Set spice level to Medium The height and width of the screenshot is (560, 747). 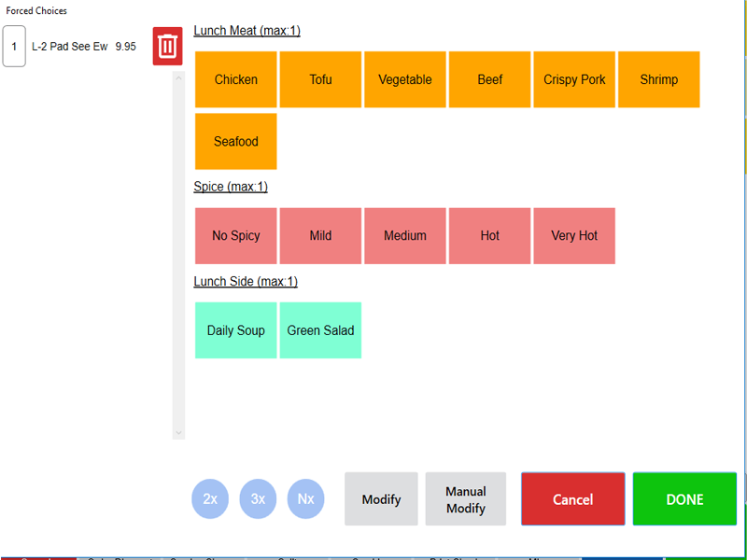pyautogui.click(x=405, y=235)
